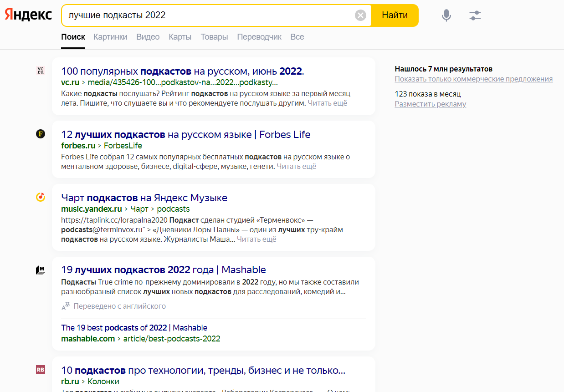Open the ForbesLife breadcrumb link
This screenshot has width=564, height=392.
click(x=123, y=146)
